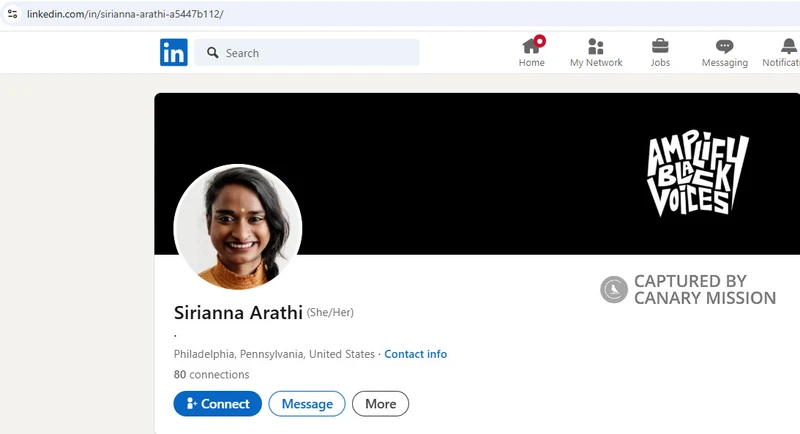
Task: Click the Message button
Action: click(307, 403)
